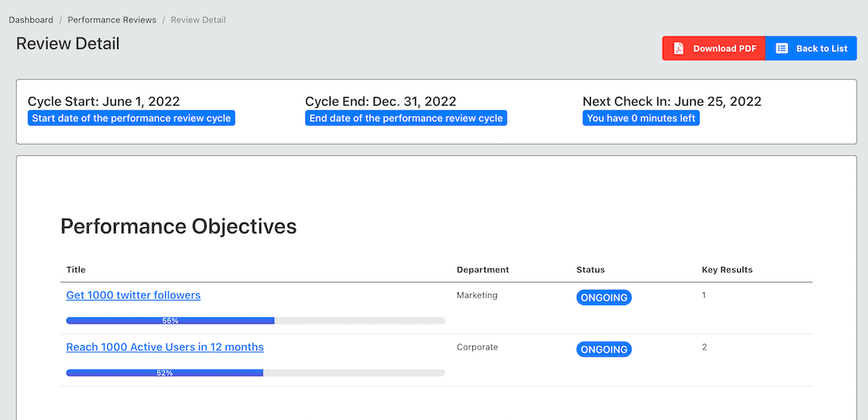This screenshot has width=868, height=420.
Task: Download the review as PDF
Action: (714, 48)
